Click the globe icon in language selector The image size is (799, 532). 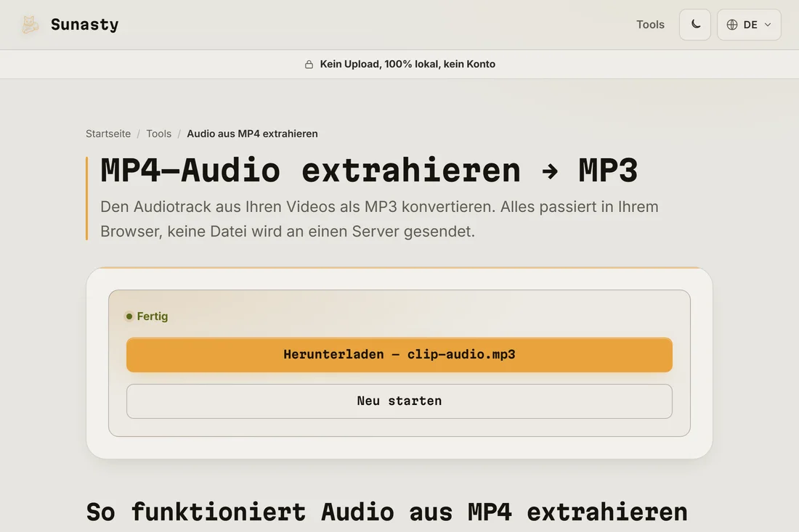pyautogui.click(x=731, y=25)
